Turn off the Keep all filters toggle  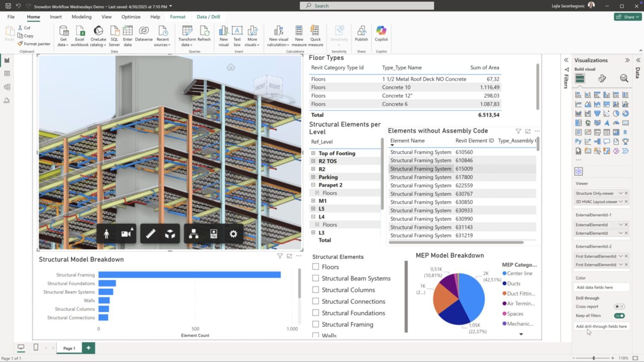(x=620, y=315)
